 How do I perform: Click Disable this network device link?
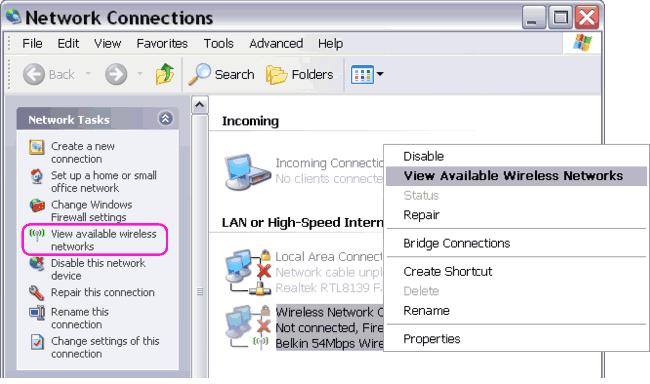(x=98, y=269)
